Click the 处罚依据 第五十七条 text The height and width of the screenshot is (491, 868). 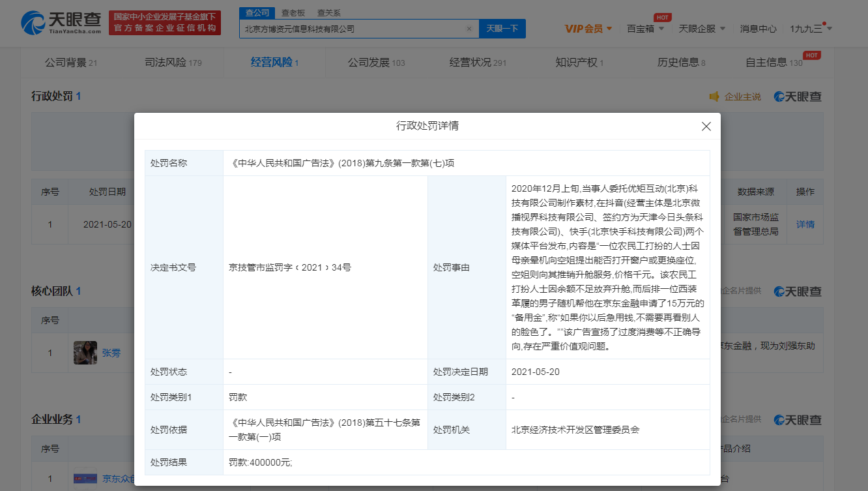[x=324, y=430]
